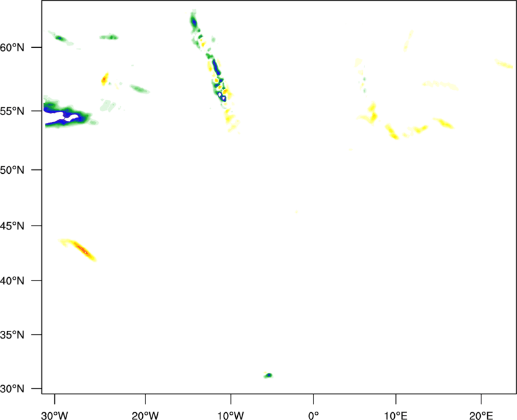This screenshot has height=420, width=517.
Task: Click the 10°W longitude axis label
Action: (231, 415)
